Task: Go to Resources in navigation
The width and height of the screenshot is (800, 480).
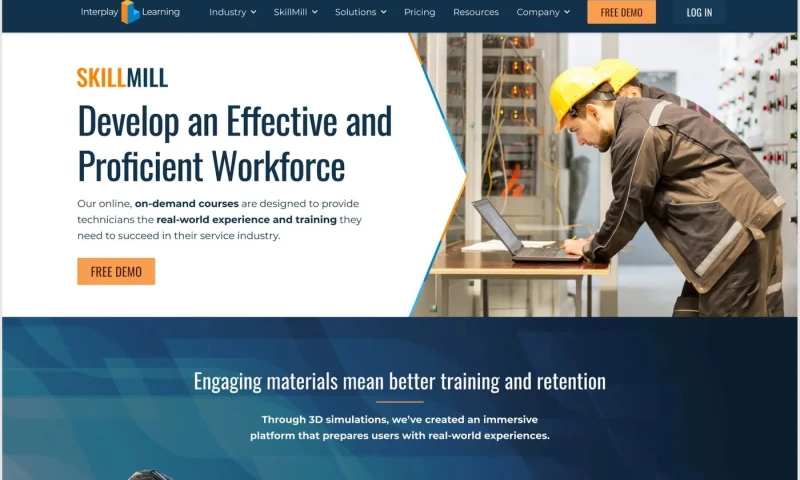Action: (x=476, y=12)
